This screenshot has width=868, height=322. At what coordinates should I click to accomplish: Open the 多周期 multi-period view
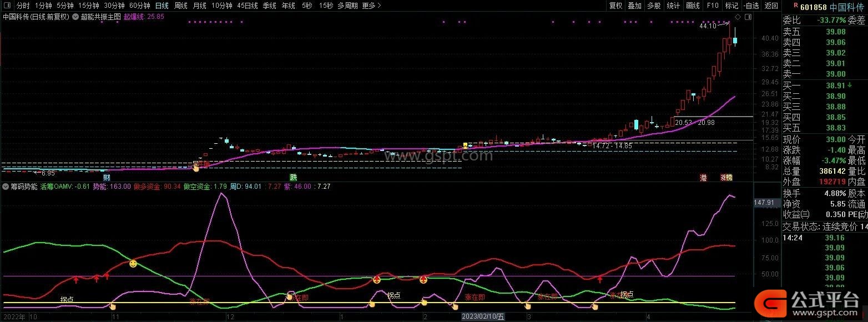coord(347,6)
